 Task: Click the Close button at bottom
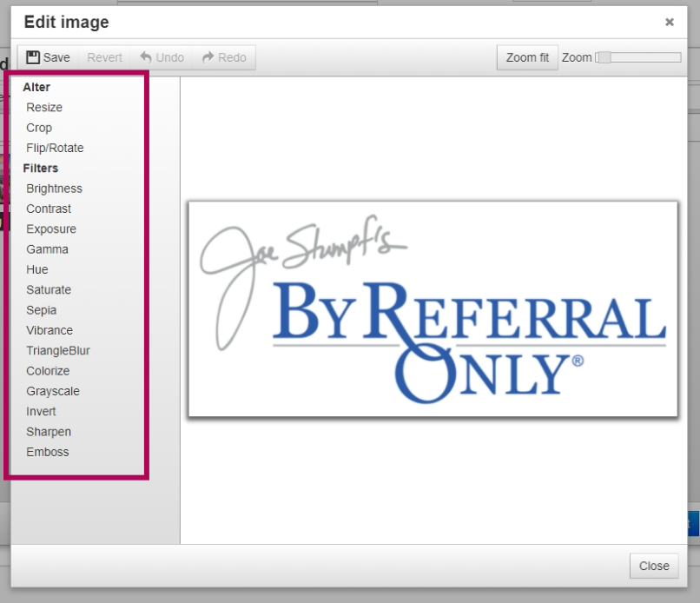(654, 566)
